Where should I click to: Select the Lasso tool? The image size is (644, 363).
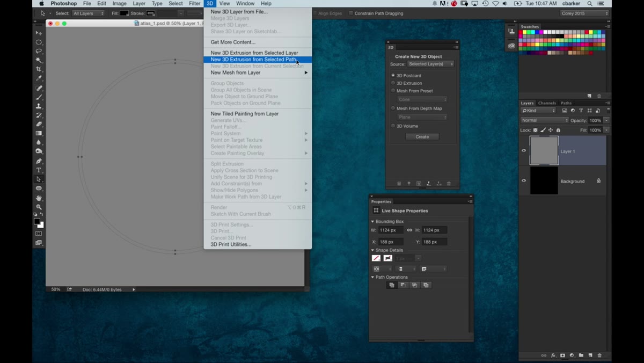(x=39, y=51)
